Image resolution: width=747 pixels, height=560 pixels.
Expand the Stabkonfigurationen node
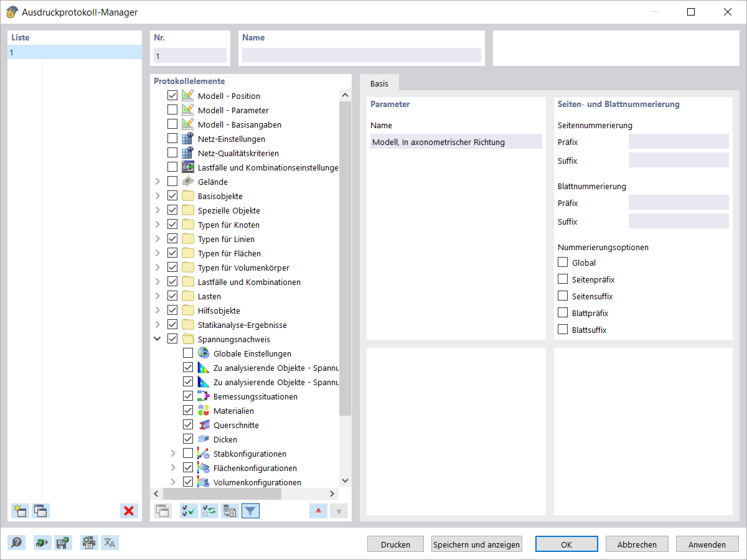173,454
